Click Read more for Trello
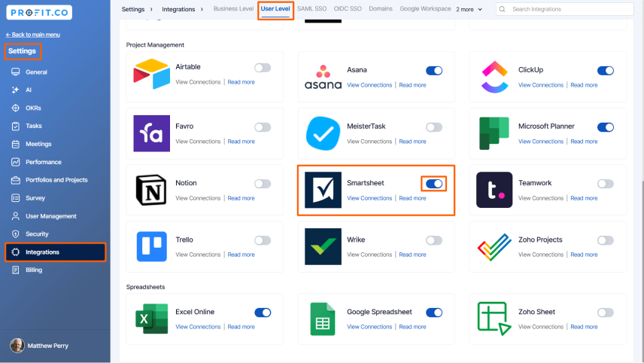The image size is (644, 363). coord(241,255)
